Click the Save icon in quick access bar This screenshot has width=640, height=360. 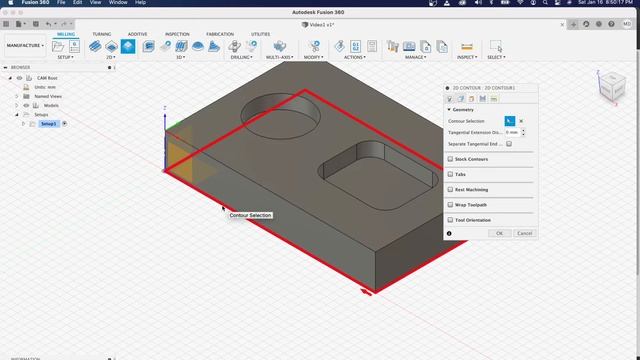click(36, 24)
